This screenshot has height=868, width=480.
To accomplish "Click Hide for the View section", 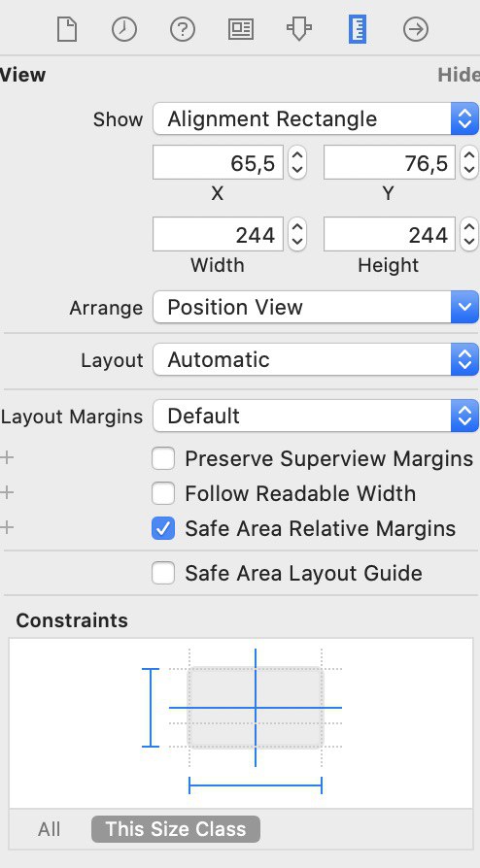I will tap(459, 75).
